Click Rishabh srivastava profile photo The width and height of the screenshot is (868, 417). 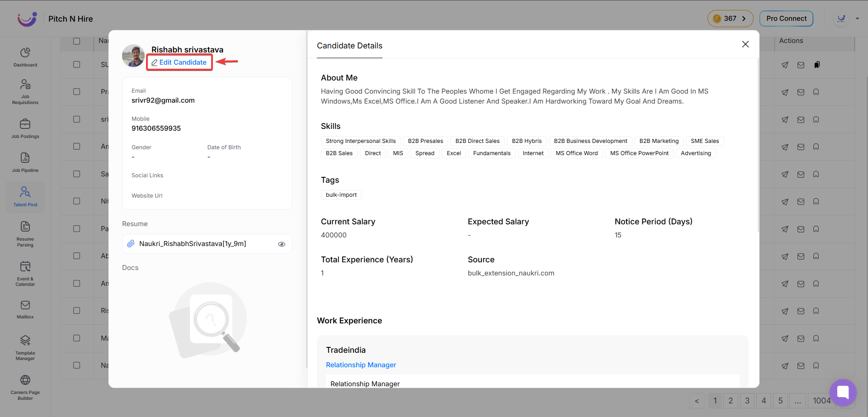click(133, 56)
